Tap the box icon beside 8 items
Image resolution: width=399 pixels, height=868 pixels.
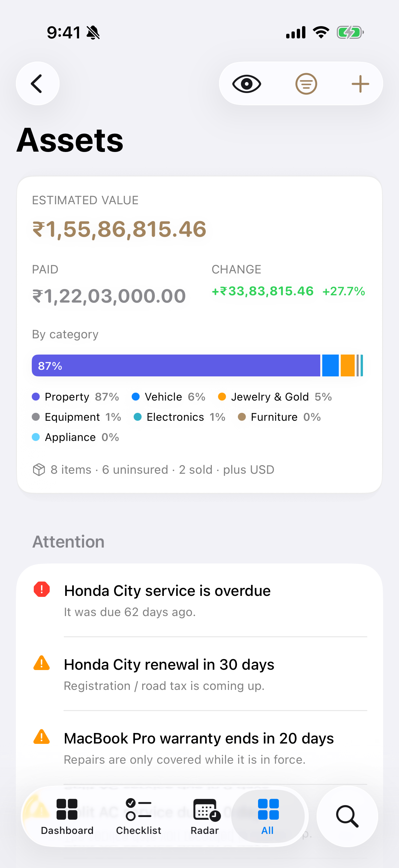pos(39,470)
